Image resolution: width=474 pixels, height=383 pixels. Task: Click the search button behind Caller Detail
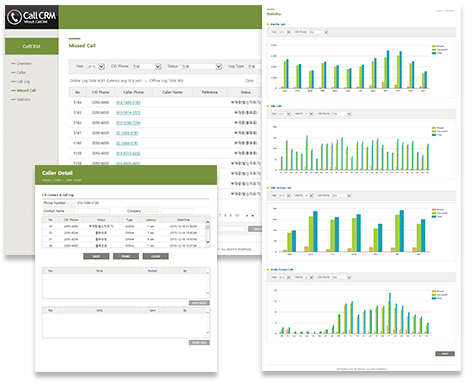click(255, 229)
